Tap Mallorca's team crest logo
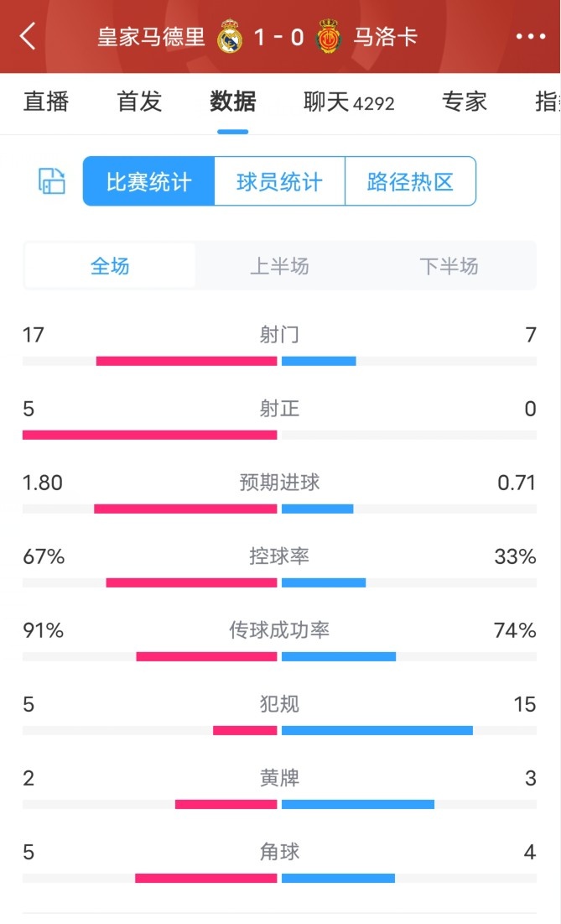This screenshot has height=924, width=561. (x=328, y=37)
